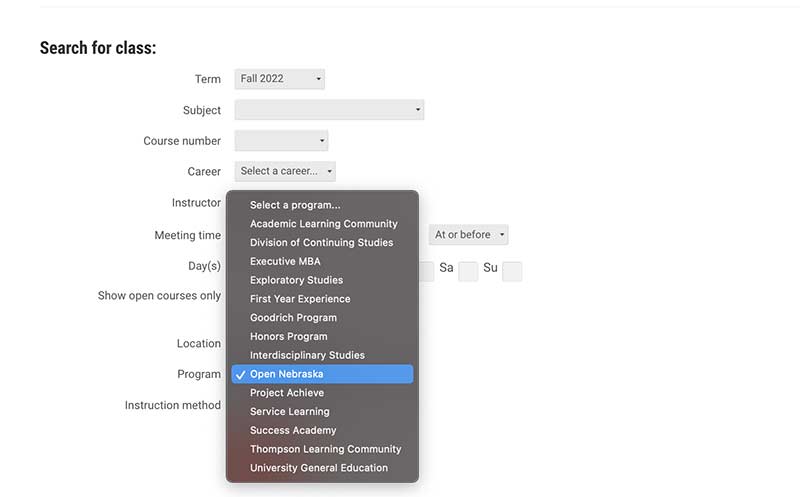
Task: Choose Academic Learning Community option
Action: coord(322,224)
